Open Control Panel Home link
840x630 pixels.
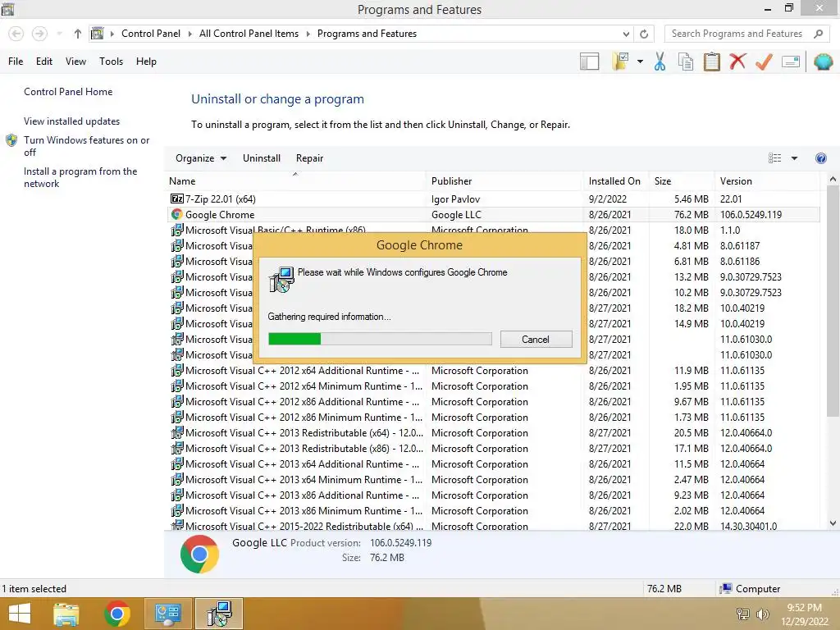68,92
